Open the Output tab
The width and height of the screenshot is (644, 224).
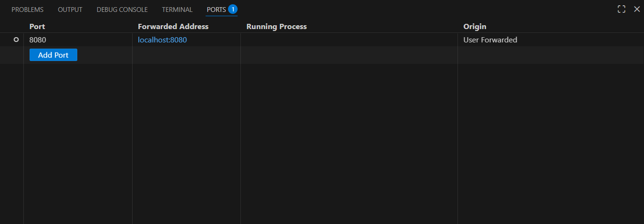70,10
